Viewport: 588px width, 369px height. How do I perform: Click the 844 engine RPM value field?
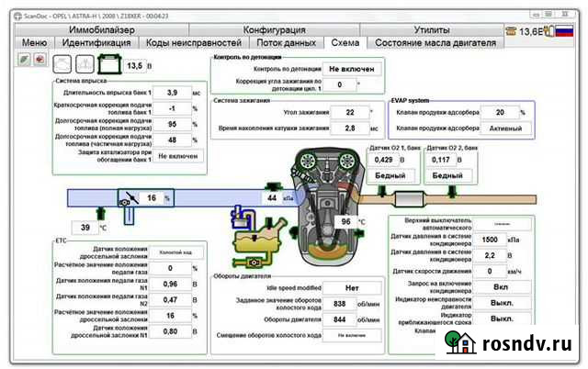point(340,319)
